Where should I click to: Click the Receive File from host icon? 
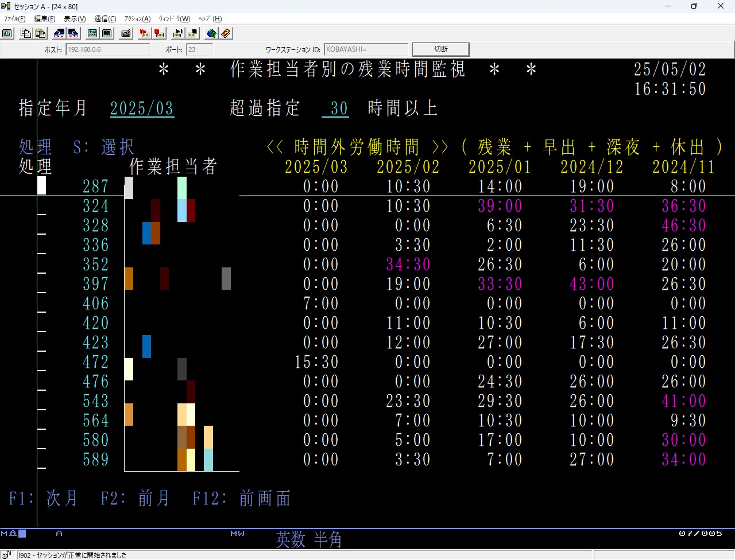click(73, 33)
